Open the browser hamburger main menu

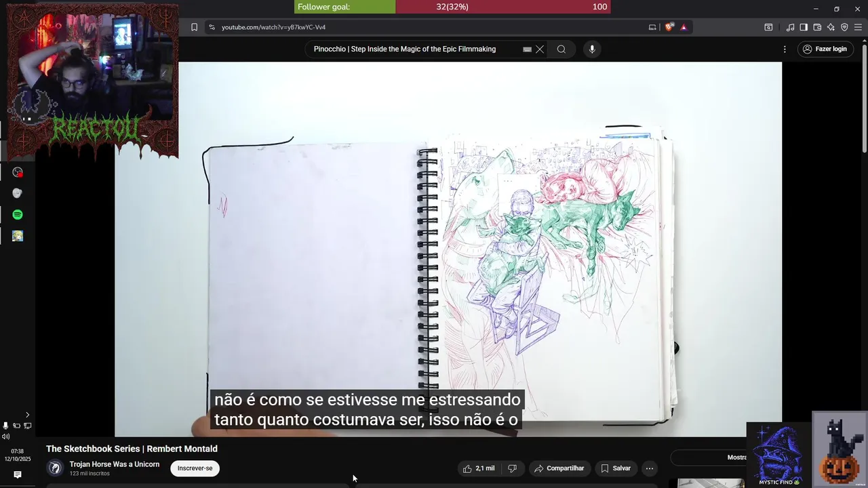pos(858,27)
